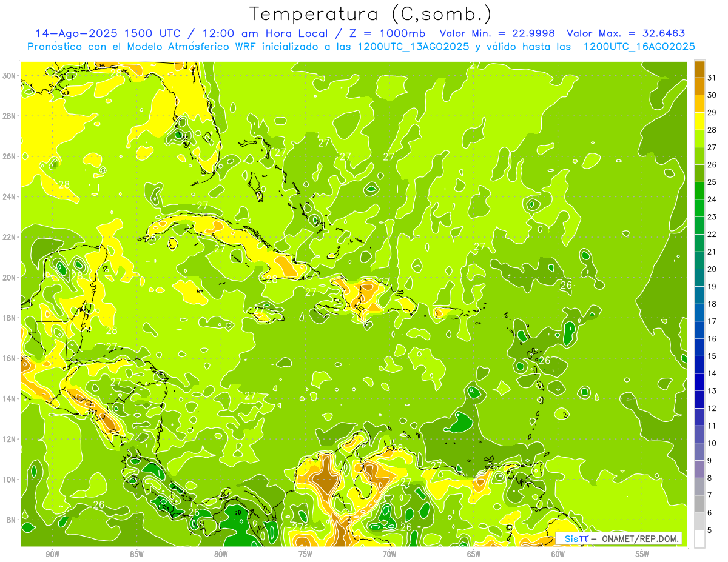This screenshot has width=728, height=562.
Task: Select the pressure level "Z = 1000mb"
Action: click(388, 33)
